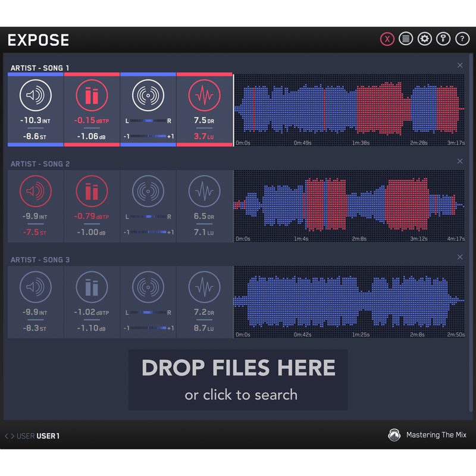Viewport: 476px width, 476px height.
Task: Click Song 2 correlation -1 to +1 meter
Action: [148, 232]
